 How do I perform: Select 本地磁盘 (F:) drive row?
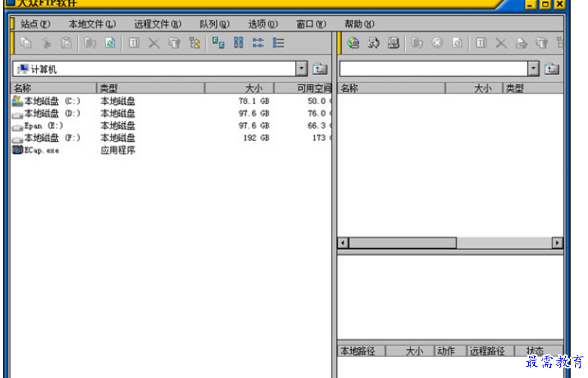coord(171,138)
